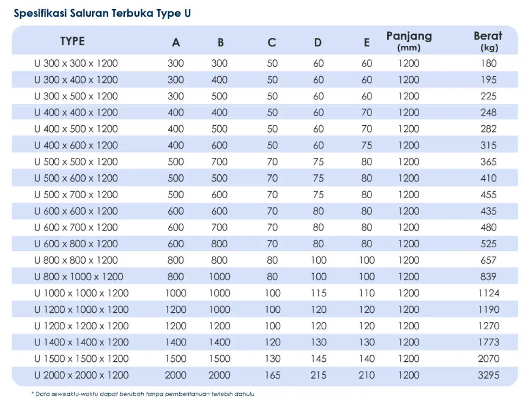
Task: Select column header C
Action: (x=272, y=42)
